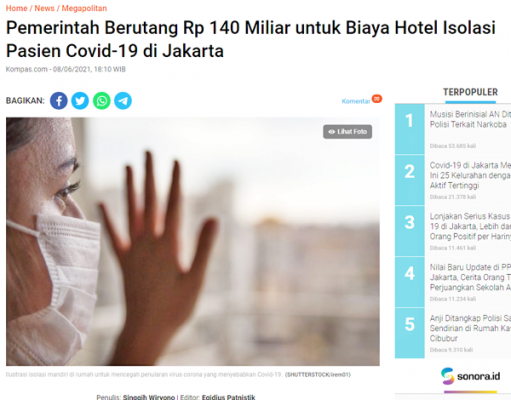Screen dimensions: 511x400
Task: Open article about 25 Kelurahan Covid-19 Jakarta
Action: tap(470, 175)
